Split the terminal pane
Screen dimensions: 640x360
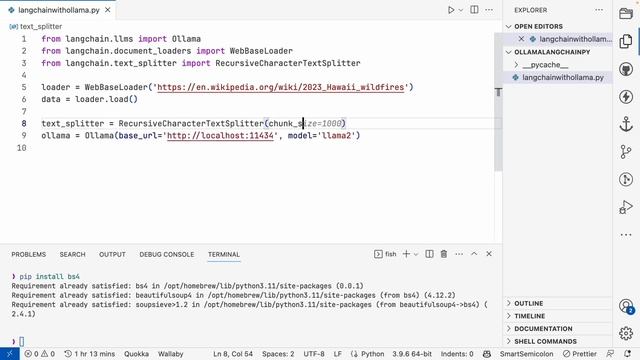(429, 254)
